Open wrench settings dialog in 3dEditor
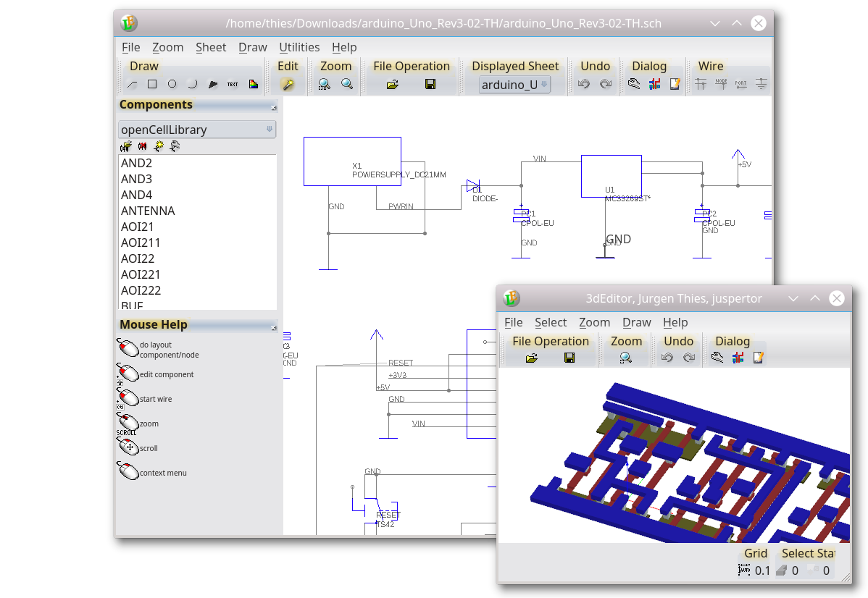Image resolution: width=868 pixels, height=598 pixels. point(717,358)
